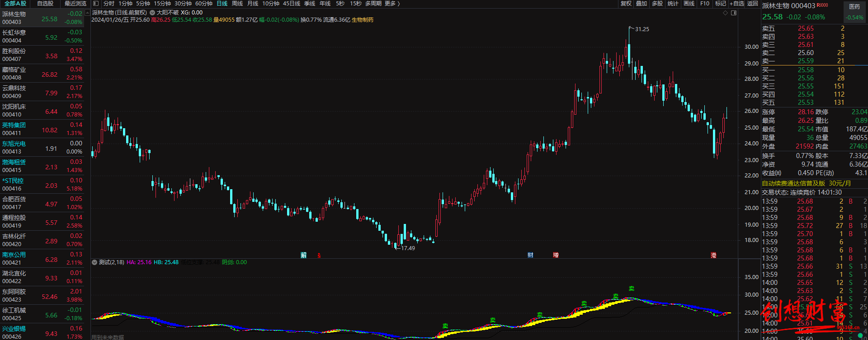Select the 15秒 period
The width and height of the screenshot is (868, 340).
tap(356, 4)
